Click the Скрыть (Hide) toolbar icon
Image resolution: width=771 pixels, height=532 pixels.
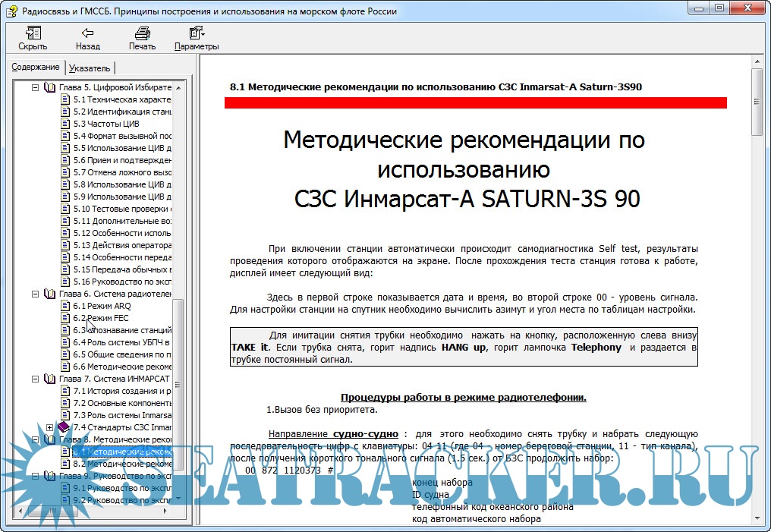(x=33, y=33)
